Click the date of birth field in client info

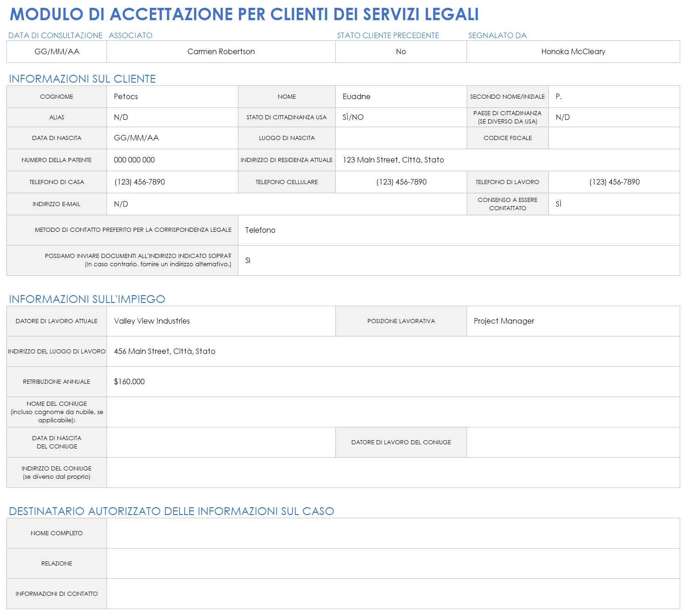click(172, 138)
